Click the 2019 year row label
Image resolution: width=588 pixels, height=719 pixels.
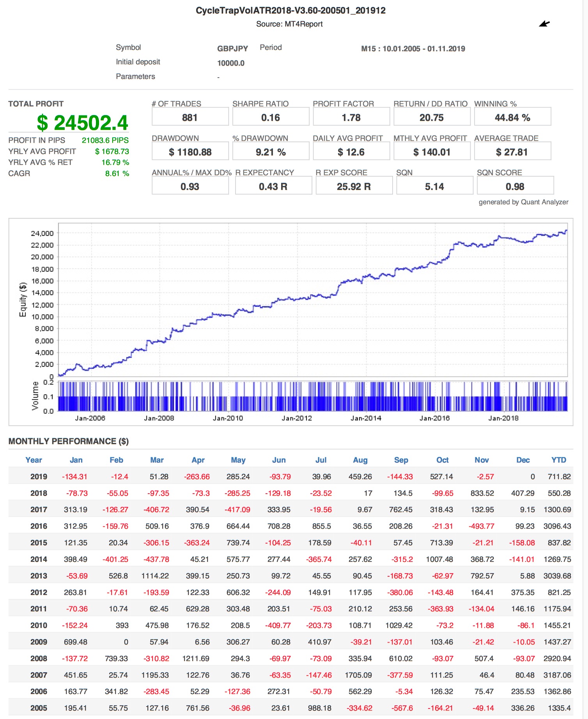point(39,476)
